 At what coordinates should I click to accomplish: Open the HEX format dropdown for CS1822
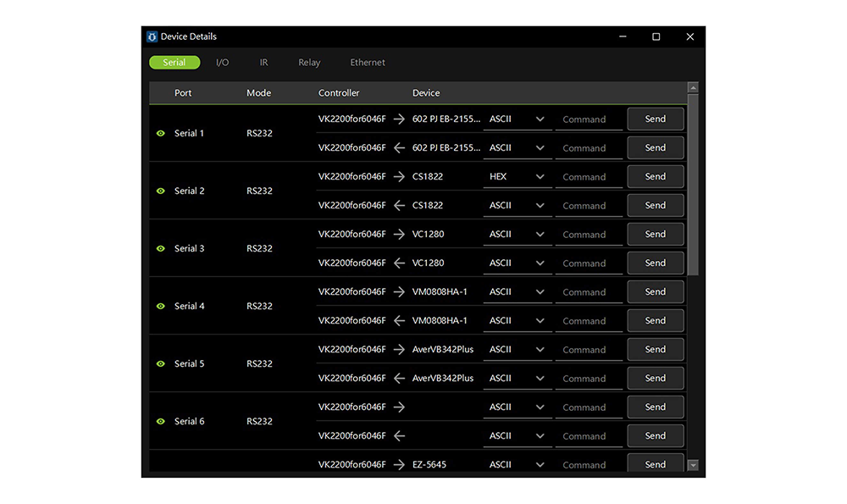point(517,177)
